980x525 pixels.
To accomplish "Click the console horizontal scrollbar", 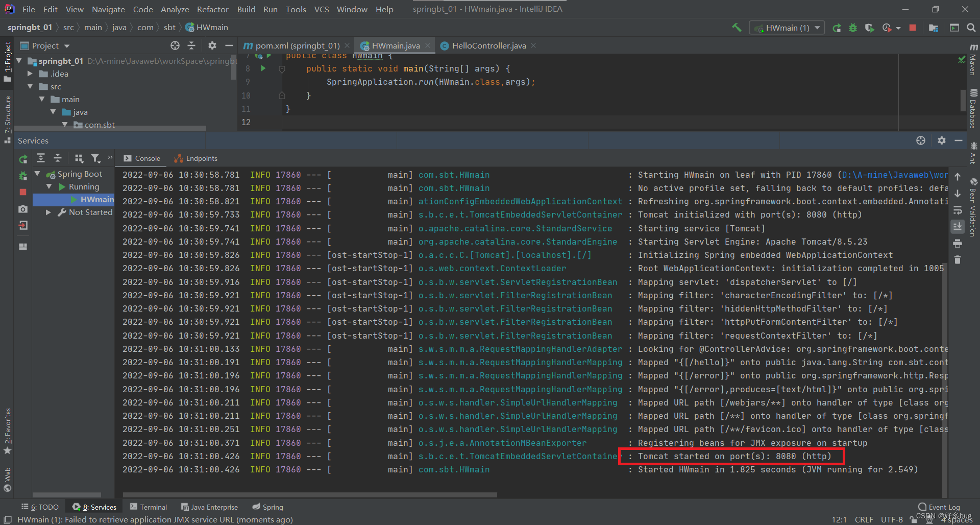I will pos(310,494).
